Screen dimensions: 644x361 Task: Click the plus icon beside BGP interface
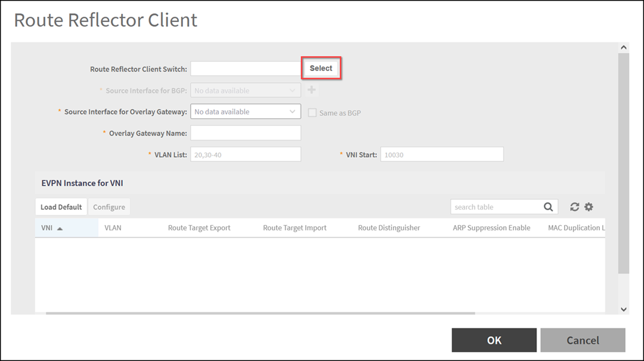tap(312, 90)
